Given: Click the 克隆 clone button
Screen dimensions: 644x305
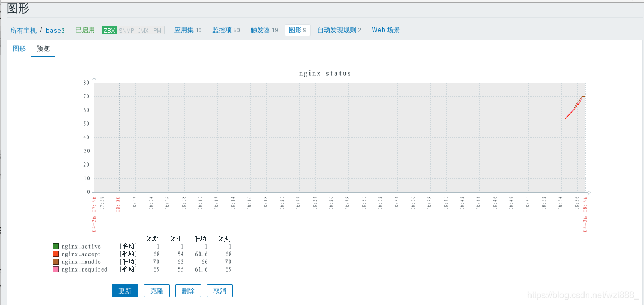Looking at the screenshot, I should (157, 291).
